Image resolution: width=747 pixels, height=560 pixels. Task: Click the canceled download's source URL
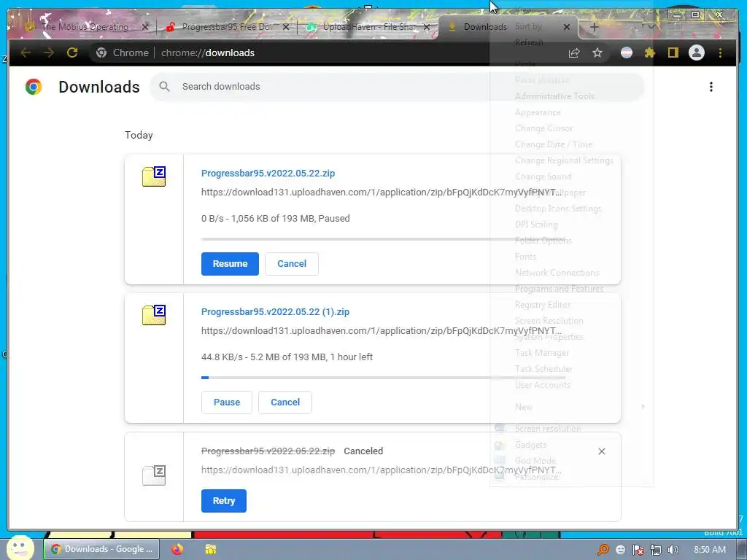(381, 470)
